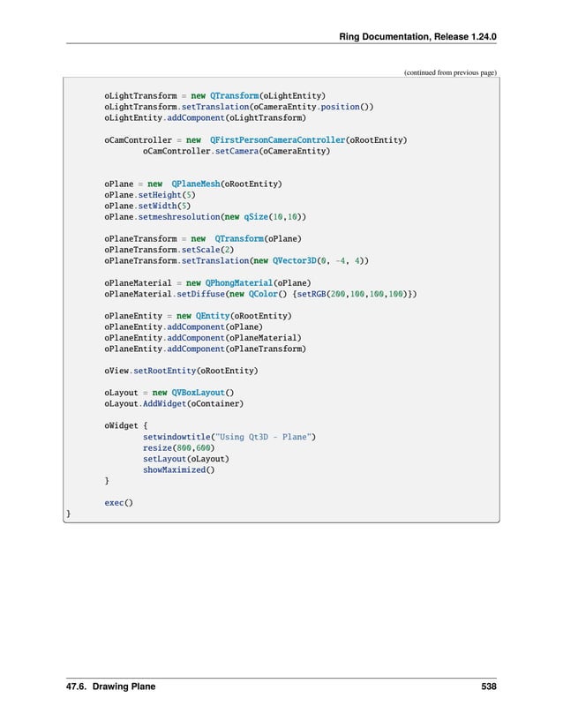This screenshot has height=728, width=563.
Task: Click the line 'oPlaneMaterial = new QPhongMaterial(oPlane)'
Action: point(207,282)
